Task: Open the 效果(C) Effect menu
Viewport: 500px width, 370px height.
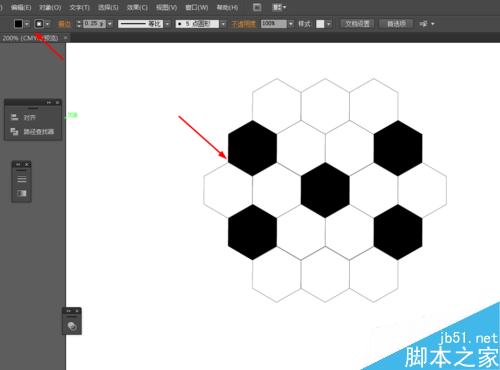Action: 137,7
